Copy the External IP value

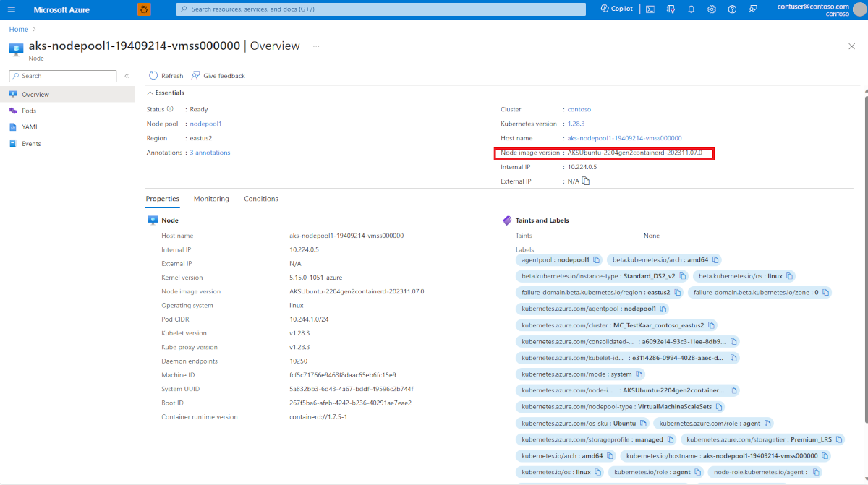pyautogui.click(x=585, y=181)
